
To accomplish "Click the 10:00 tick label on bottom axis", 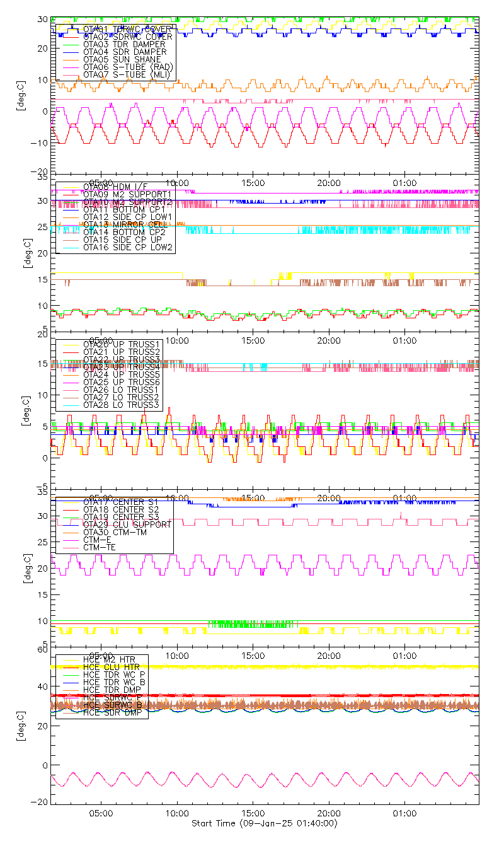I will click(177, 814).
